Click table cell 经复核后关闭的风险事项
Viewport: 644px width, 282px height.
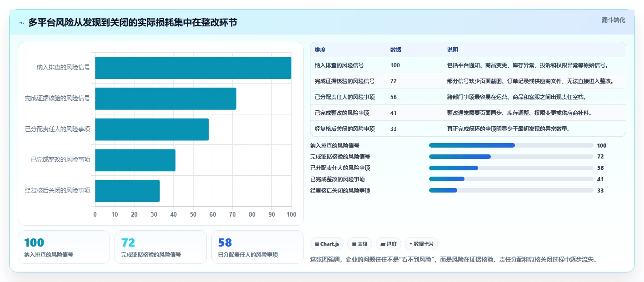[344, 129]
